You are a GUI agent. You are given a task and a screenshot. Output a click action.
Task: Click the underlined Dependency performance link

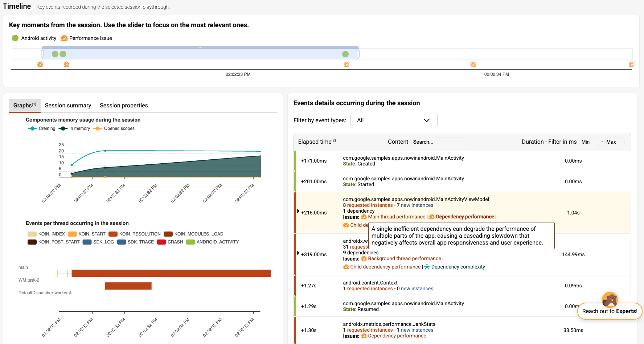465,217
